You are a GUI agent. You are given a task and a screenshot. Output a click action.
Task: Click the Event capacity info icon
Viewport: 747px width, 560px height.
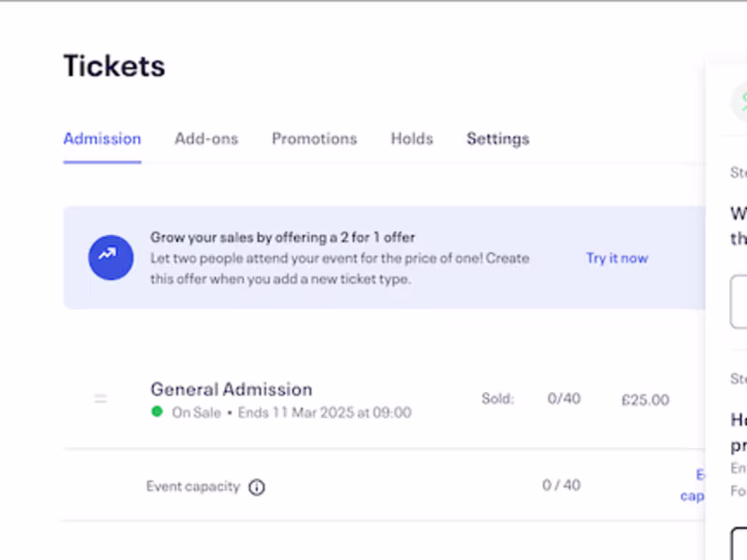click(x=257, y=487)
